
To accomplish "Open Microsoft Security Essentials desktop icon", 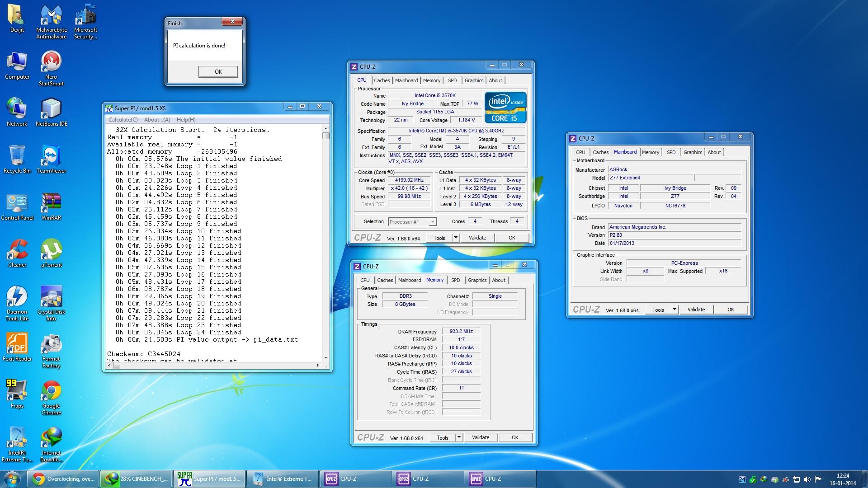I will (x=85, y=21).
